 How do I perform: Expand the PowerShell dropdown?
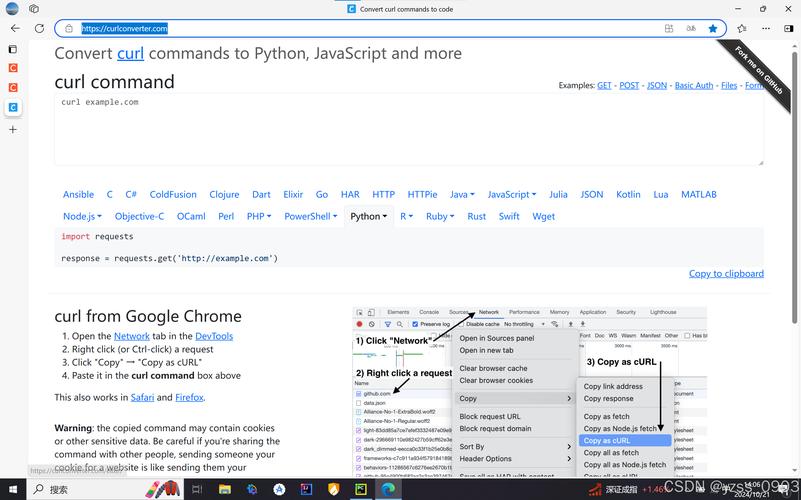click(311, 217)
